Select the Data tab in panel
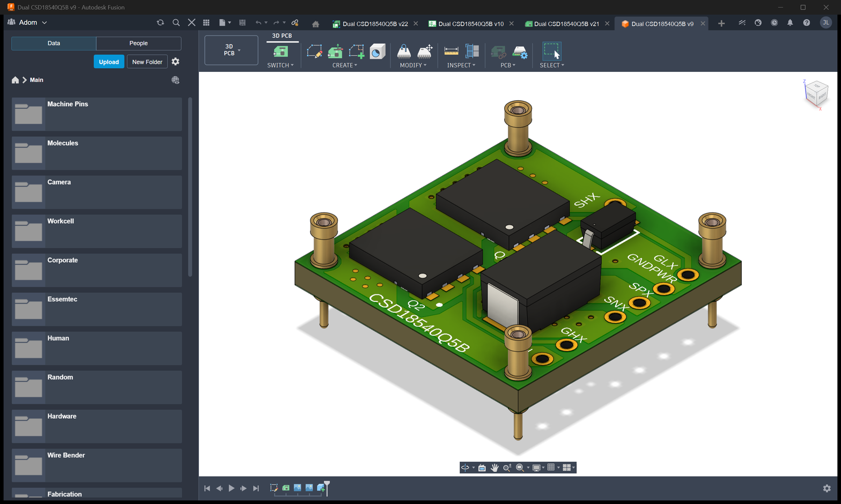Viewport: 841px width, 504px height. pos(54,43)
